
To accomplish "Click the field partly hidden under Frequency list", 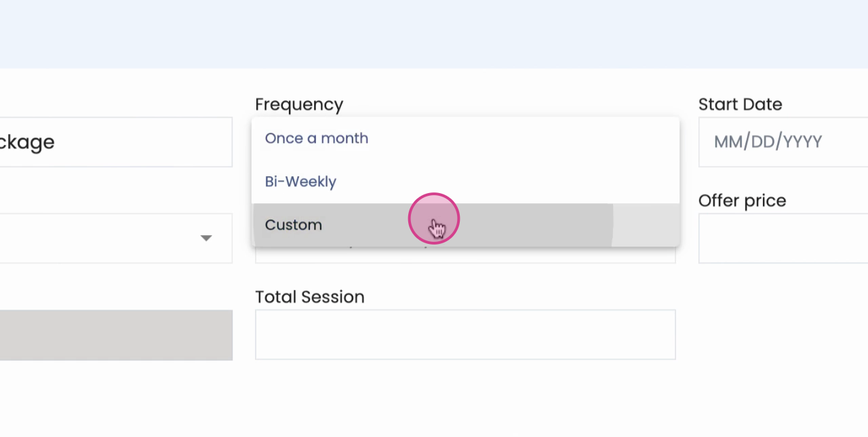I will 465,255.
